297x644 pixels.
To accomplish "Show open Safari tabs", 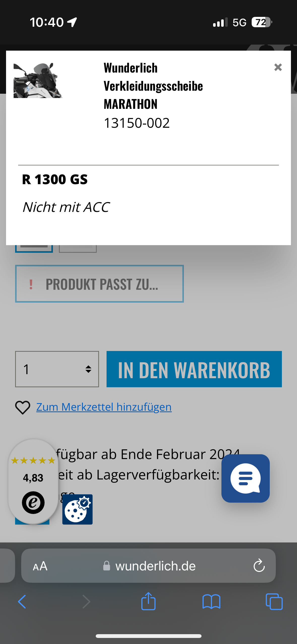I will tap(274, 602).
